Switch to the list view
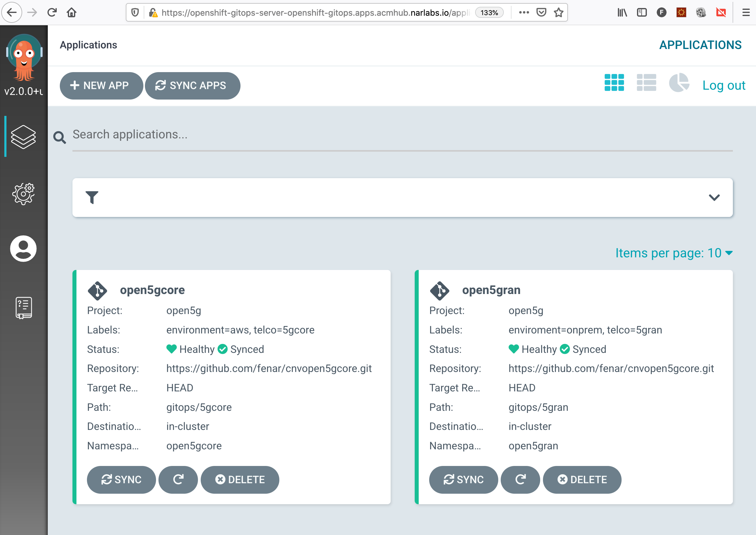 coord(646,82)
